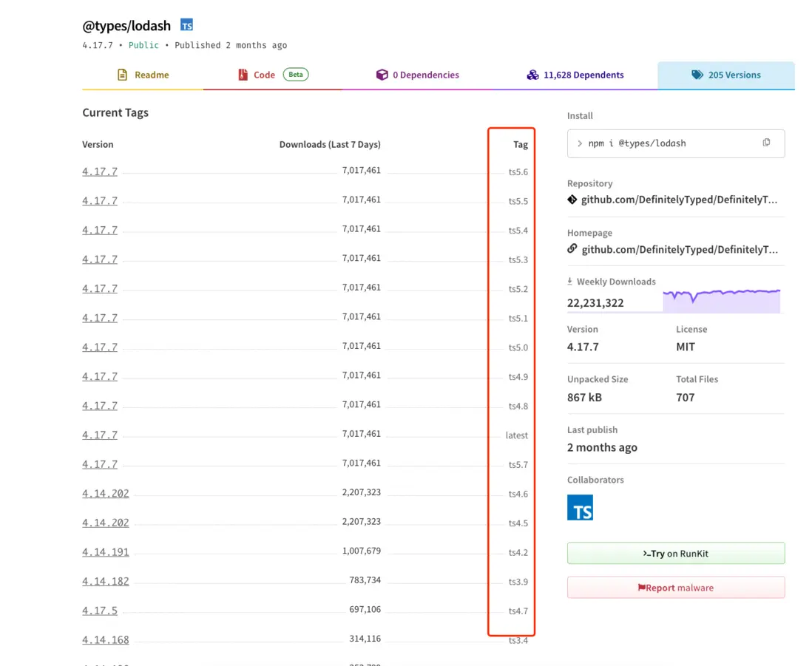View the 0 Dependencies tab
812x666 pixels.
(x=417, y=75)
